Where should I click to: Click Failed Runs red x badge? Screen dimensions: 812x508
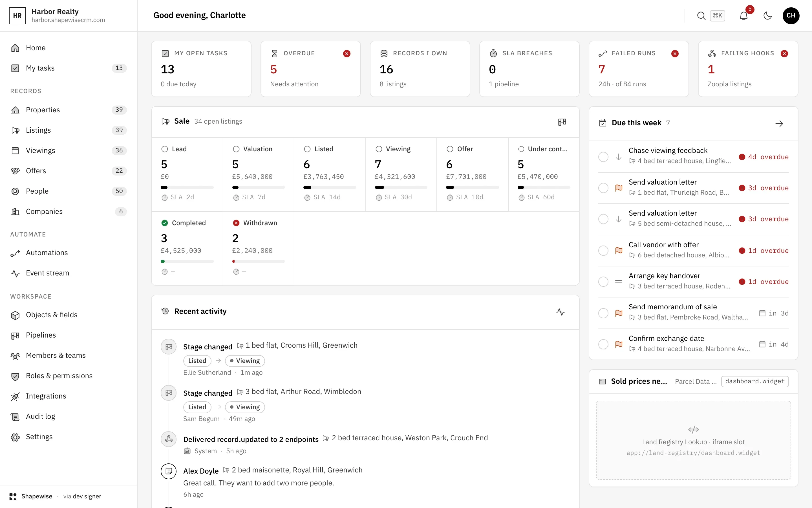[675, 53]
